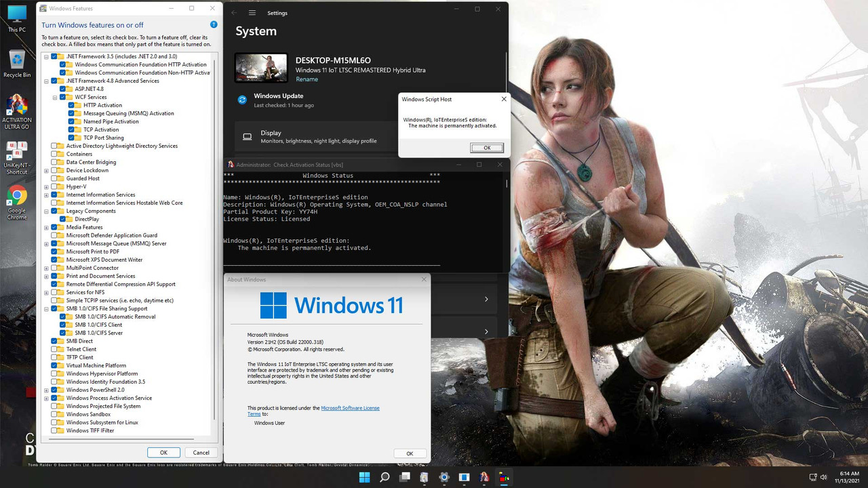Click the folder icon beside Containers

tap(62, 154)
